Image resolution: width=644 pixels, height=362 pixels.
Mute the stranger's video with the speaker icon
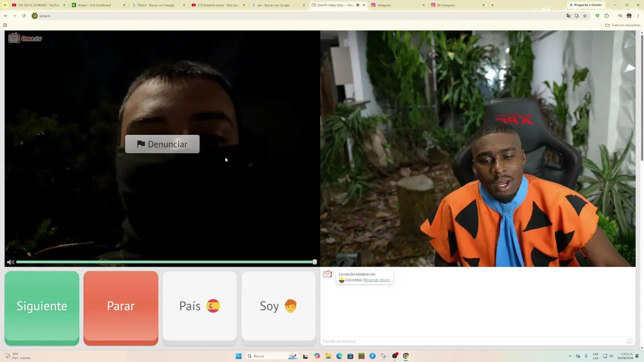(x=10, y=262)
